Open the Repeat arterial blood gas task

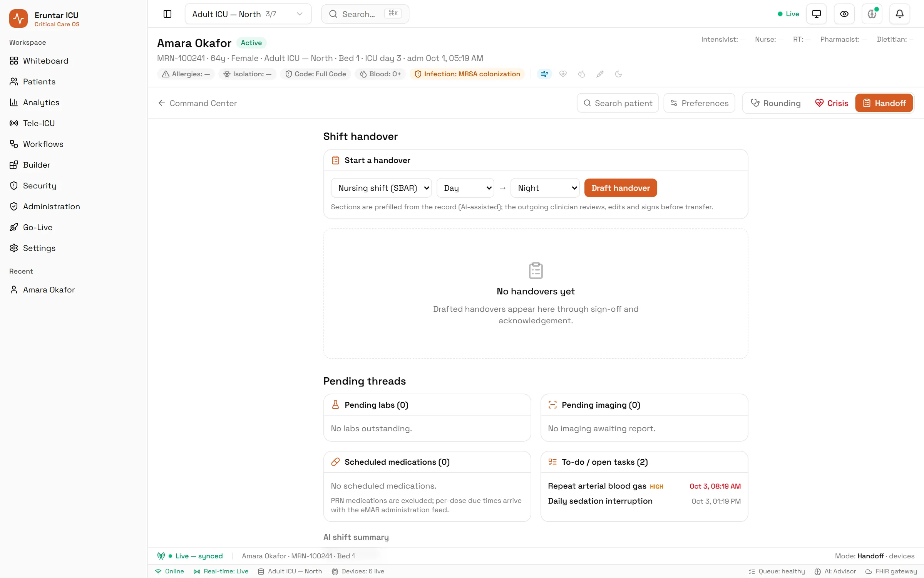(644, 486)
